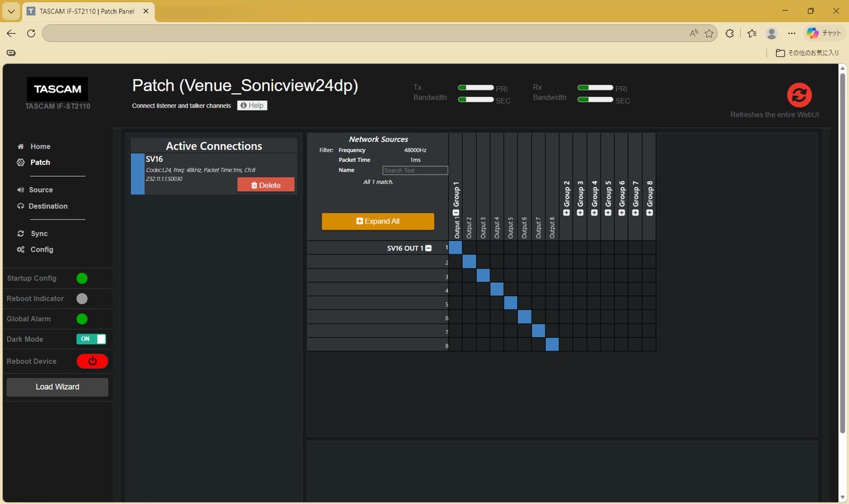
Task: Click the Rx Bandwidth SEC meter
Action: [x=594, y=100]
